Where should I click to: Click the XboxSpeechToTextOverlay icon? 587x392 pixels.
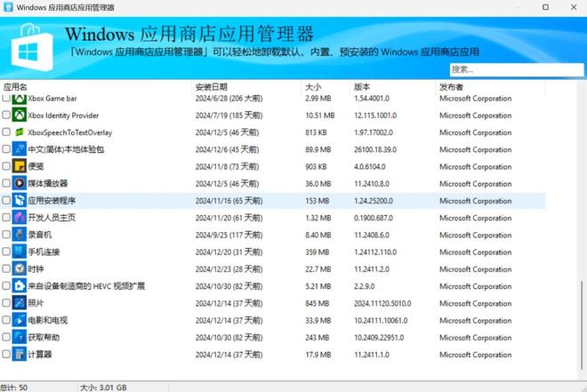[19, 132]
